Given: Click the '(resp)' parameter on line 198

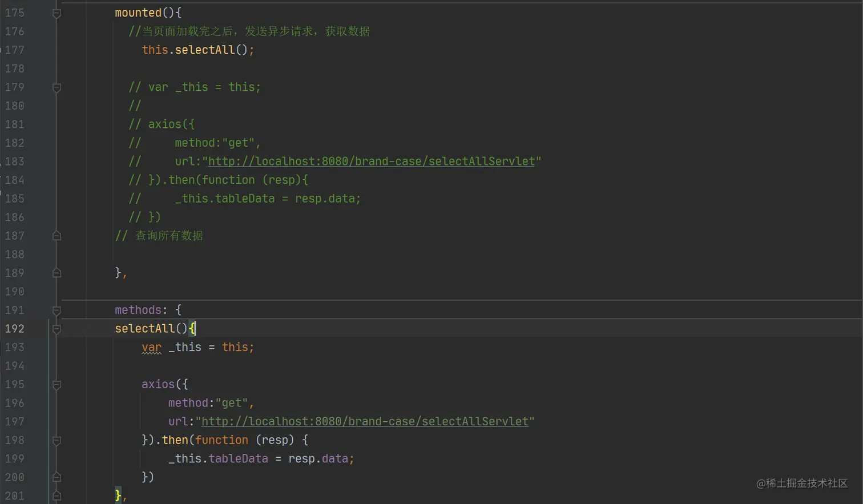Looking at the screenshot, I should [275, 440].
